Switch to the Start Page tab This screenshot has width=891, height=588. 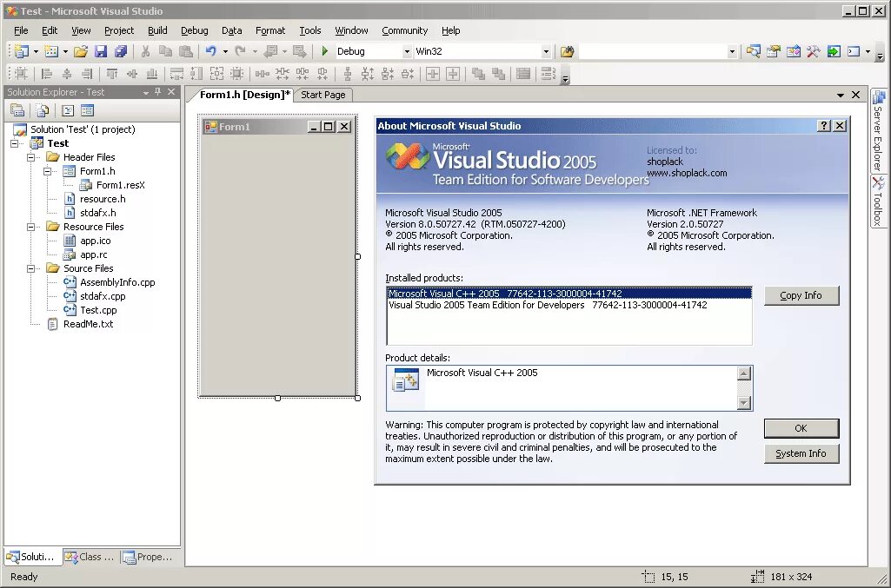[322, 95]
